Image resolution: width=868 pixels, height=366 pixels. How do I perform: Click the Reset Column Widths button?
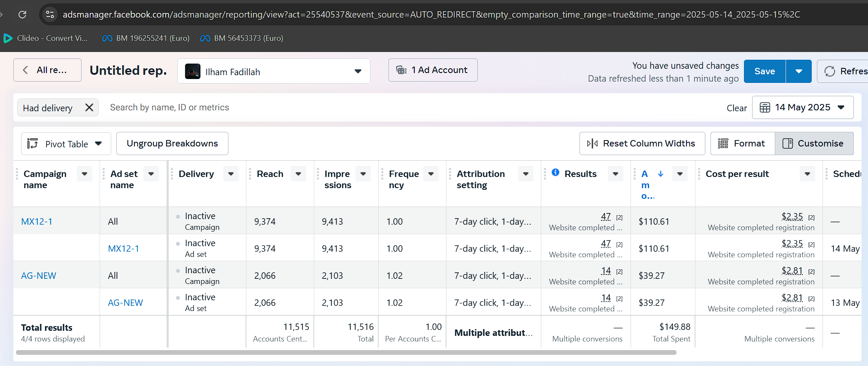642,143
